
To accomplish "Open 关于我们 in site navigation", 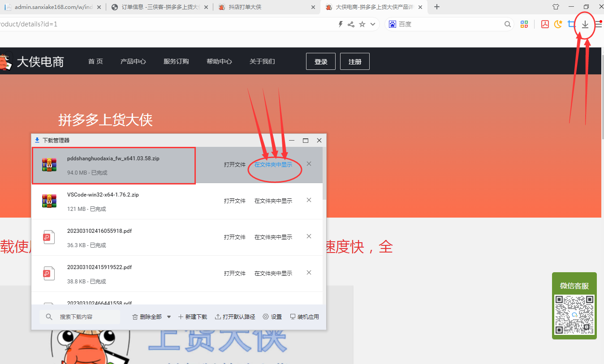I will (262, 61).
